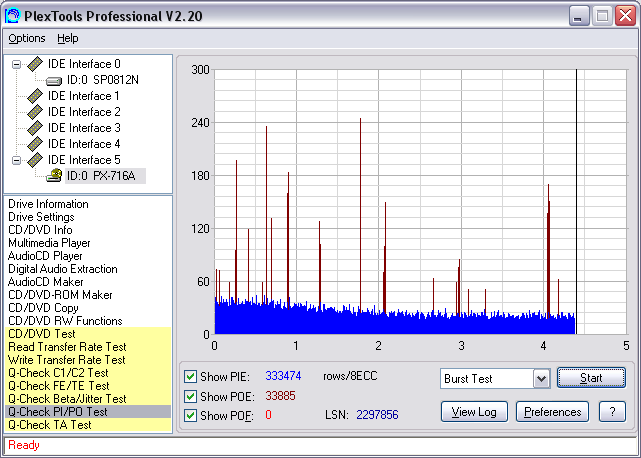This screenshot has height=458, width=641.
Task: Open the Burst Test dropdown arrow
Action: click(541, 379)
